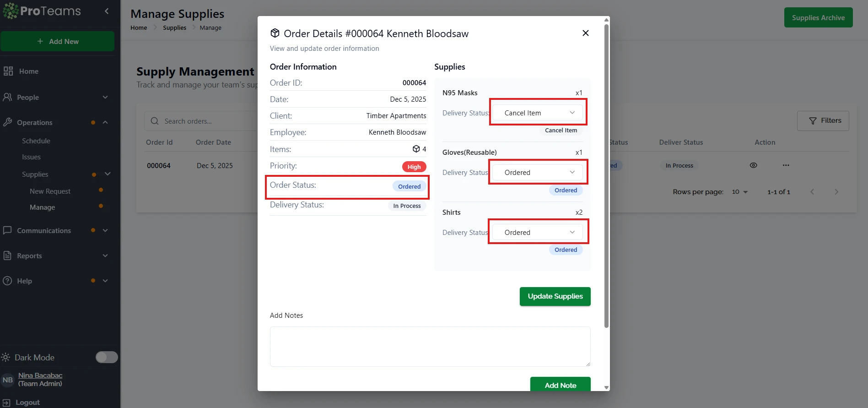Collapse the sidebar with the arrow icon
868x408 pixels.
pyautogui.click(x=107, y=11)
